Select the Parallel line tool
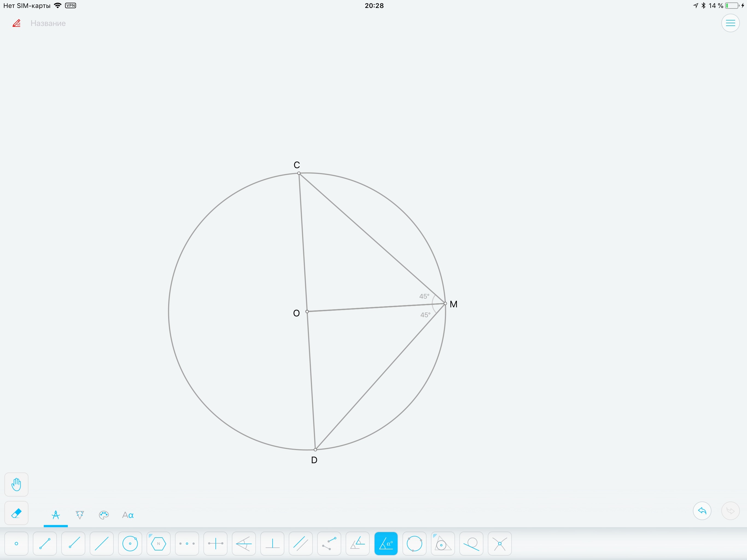The width and height of the screenshot is (747, 560). click(x=300, y=543)
